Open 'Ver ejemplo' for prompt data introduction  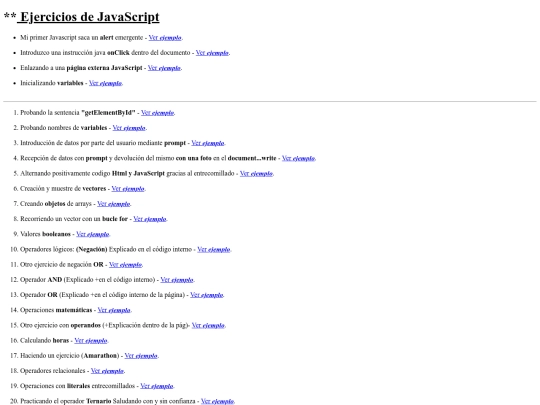208,143
